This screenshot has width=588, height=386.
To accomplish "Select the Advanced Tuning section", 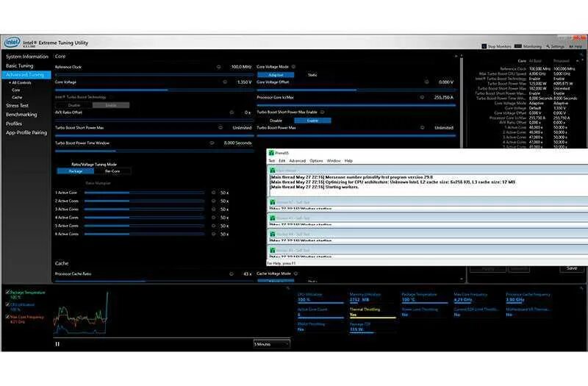I will click(26, 75).
